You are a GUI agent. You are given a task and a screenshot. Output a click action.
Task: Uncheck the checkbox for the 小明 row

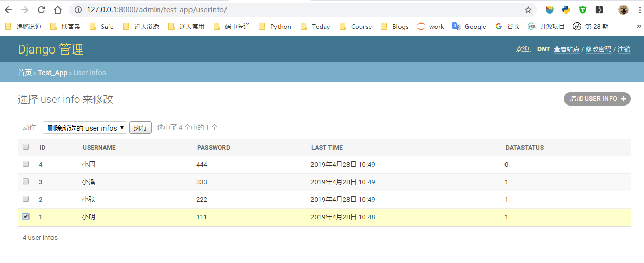[x=26, y=216]
